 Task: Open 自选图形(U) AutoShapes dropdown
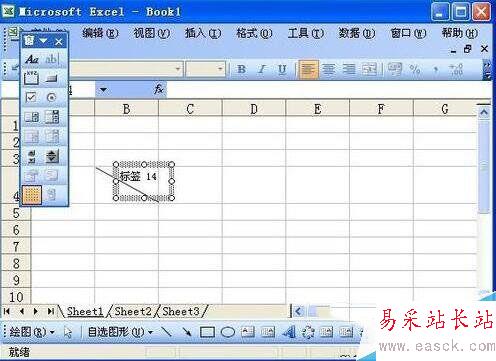click(120, 332)
